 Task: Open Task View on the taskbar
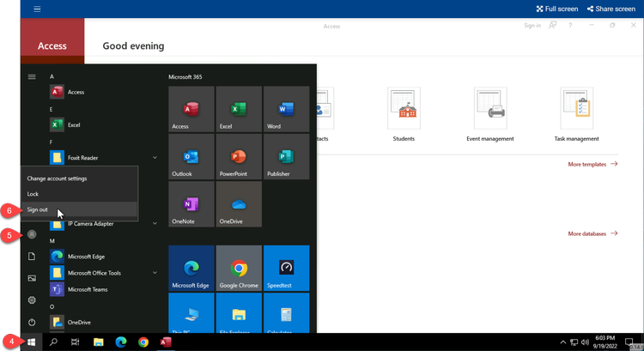[76, 342]
